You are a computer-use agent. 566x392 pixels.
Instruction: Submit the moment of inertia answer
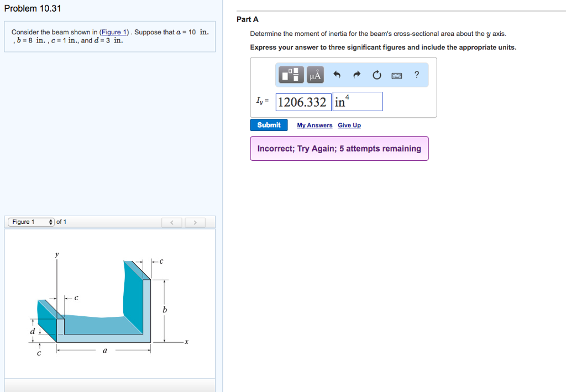coord(269,125)
